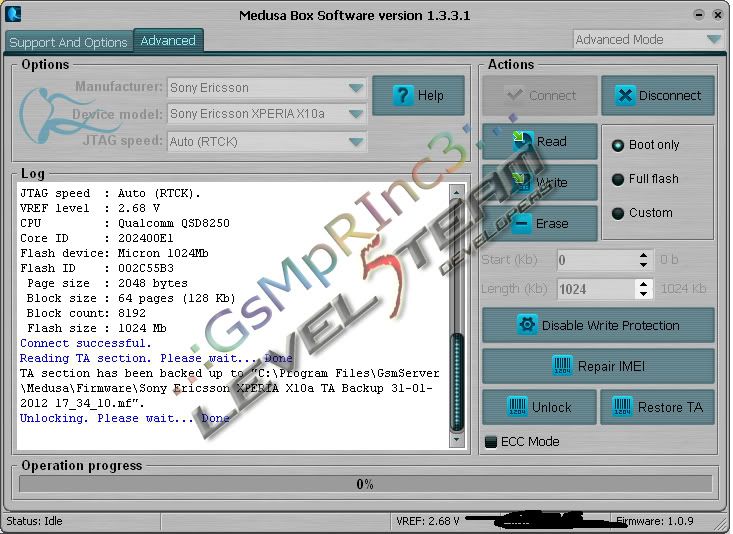This screenshot has width=733, height=534.
Task: Click the question mark Help icon
Action: pos(403,95)
